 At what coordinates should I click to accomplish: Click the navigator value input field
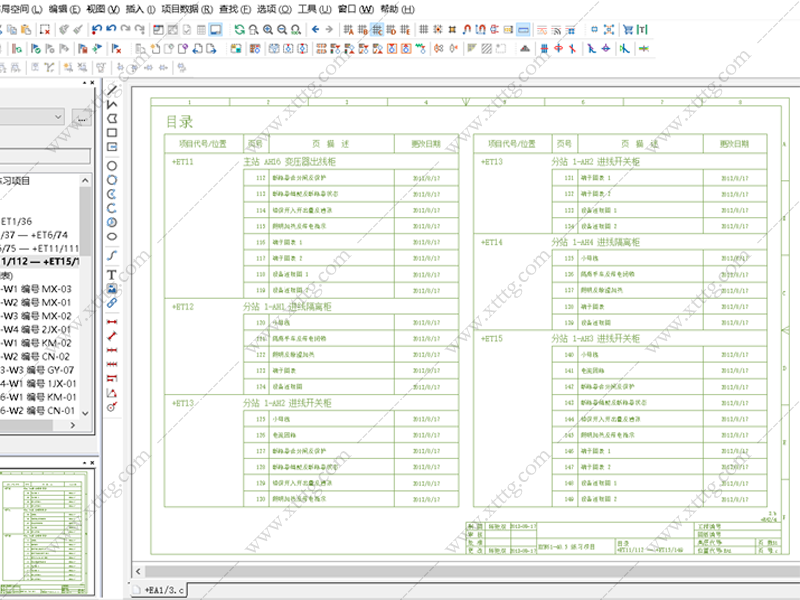45,156
